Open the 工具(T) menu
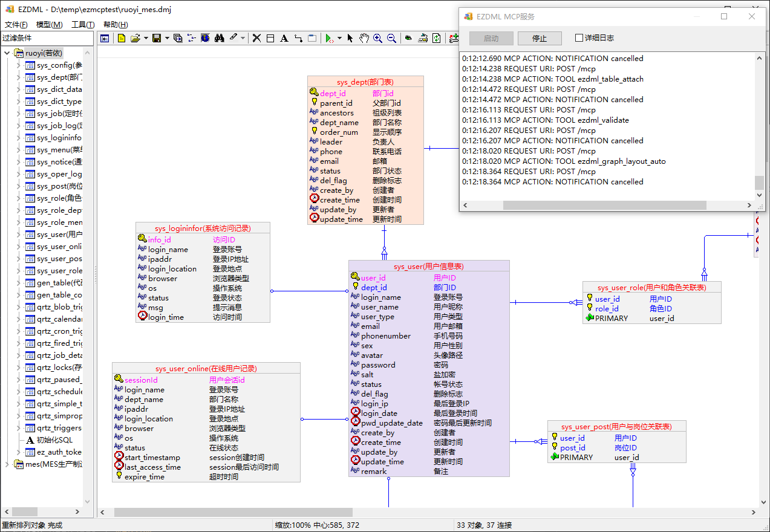Viewport: 770px width, 532px height. tap(83, 25)
